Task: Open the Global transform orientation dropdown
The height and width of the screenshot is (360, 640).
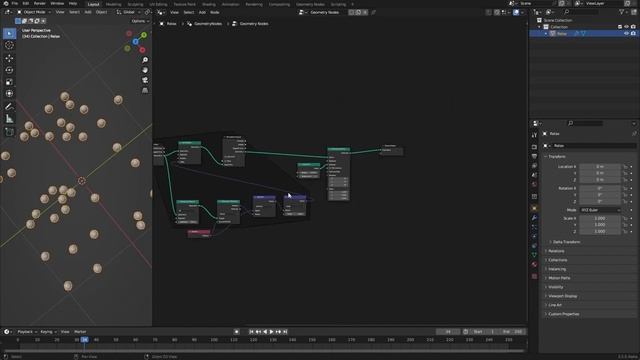Action: pyautogui.click(x=129, y=12)
